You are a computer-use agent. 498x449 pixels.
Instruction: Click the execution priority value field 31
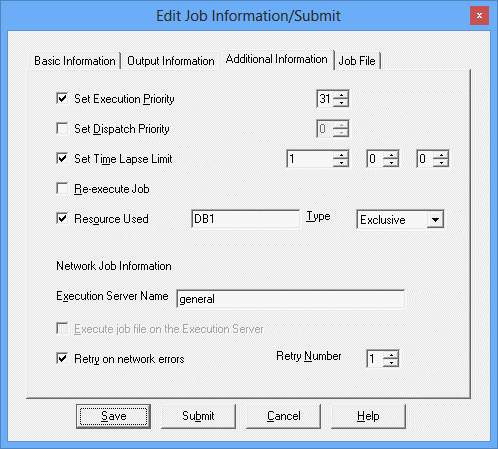325,99
